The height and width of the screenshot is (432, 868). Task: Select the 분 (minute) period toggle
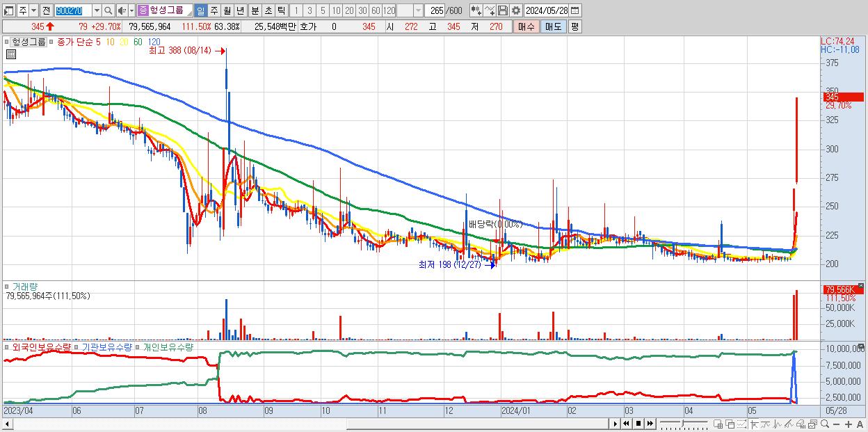coord(255,10)
